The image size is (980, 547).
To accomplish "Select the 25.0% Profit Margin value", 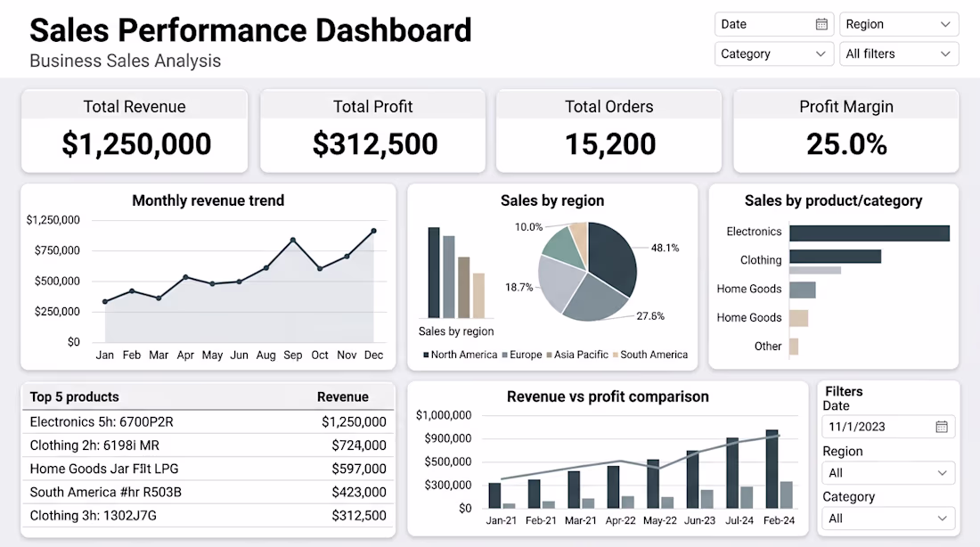I will 847,144.
